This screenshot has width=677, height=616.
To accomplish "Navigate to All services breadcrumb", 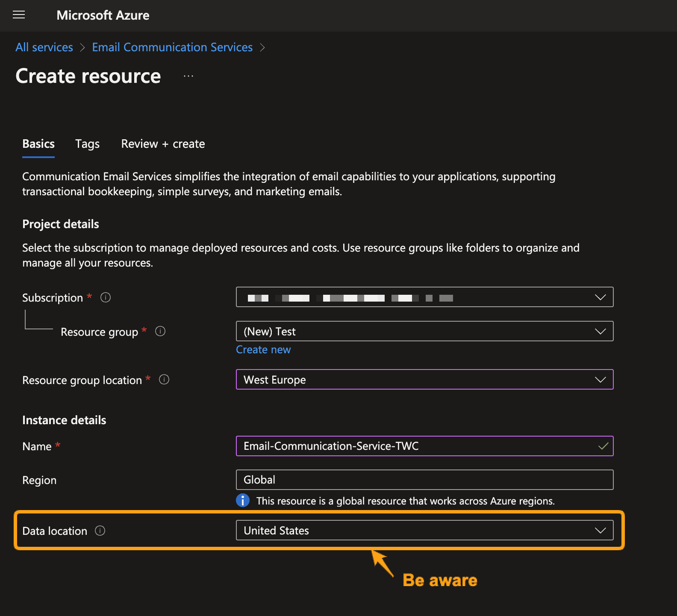I will point(44,47).
